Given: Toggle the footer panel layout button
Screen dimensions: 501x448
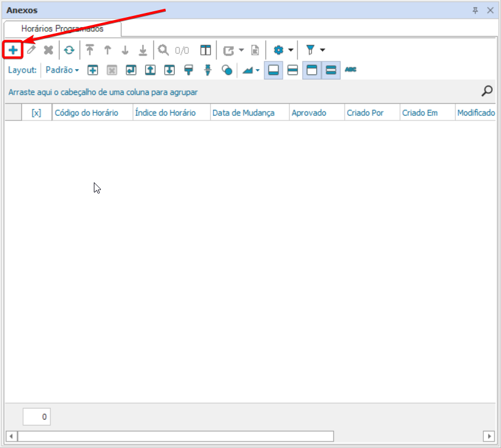Looking at the screenshot, I should tap(273, 70).
